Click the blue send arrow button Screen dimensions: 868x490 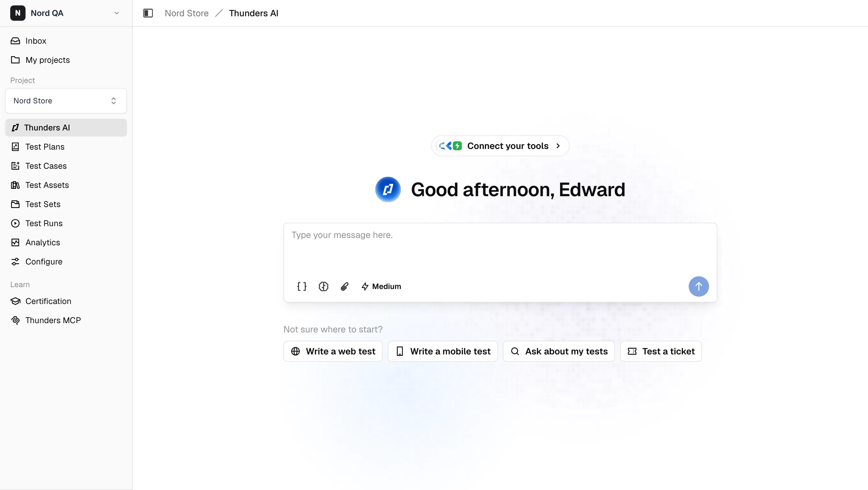click(x=699, y=286)
